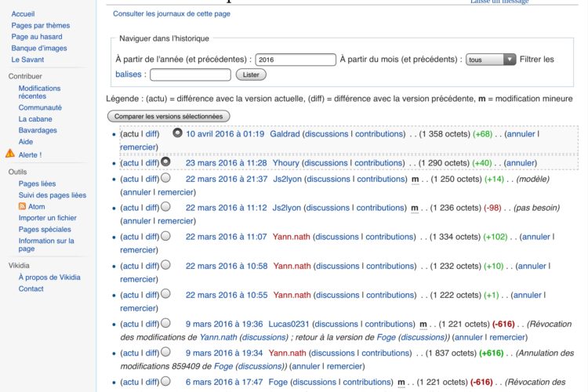Select the 22 mars 2016 11:07 revision radio
Viewport: 588px width, 392px height.
pos(165,236)
